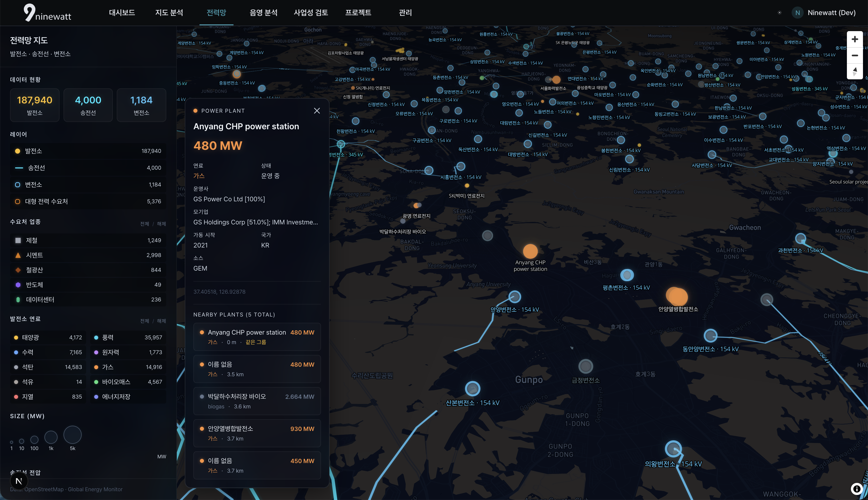
Task: Open the 대시보드 tab
Action: pyautogui.click(x=122, y=13)
